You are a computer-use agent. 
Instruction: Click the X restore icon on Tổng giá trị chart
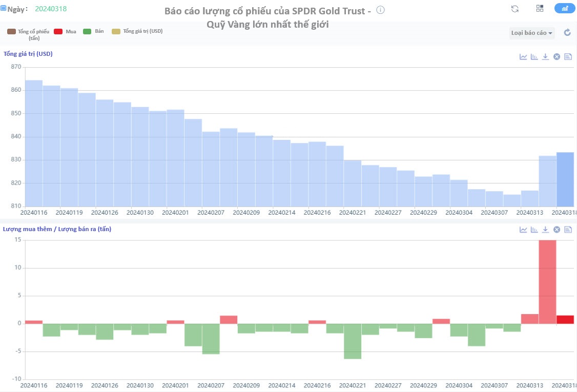(557, 57)
